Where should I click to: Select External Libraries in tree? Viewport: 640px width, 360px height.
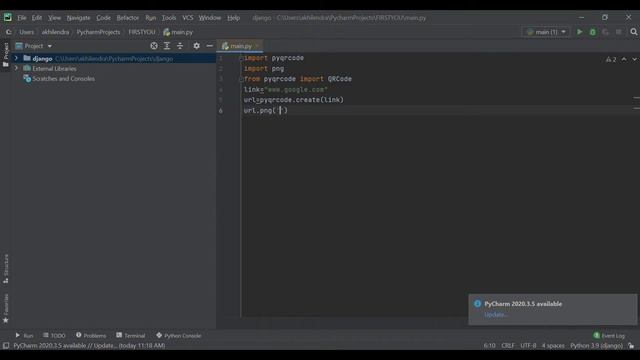tap(54, 69)
